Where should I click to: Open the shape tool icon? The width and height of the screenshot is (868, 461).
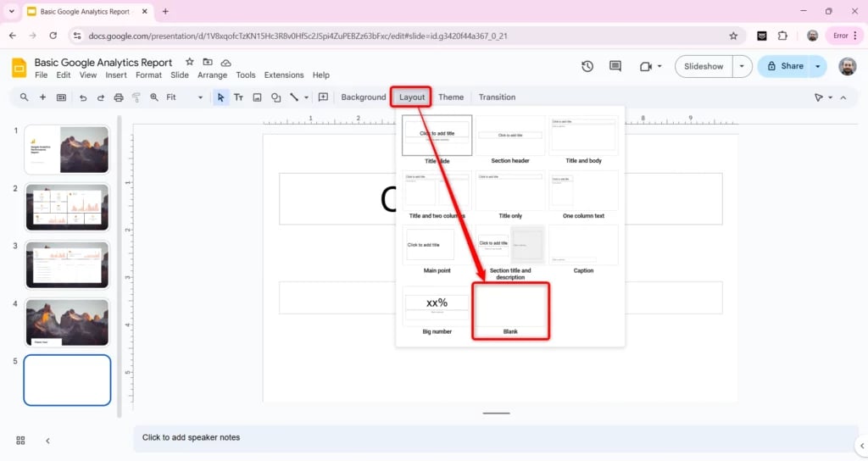(275, 97)
